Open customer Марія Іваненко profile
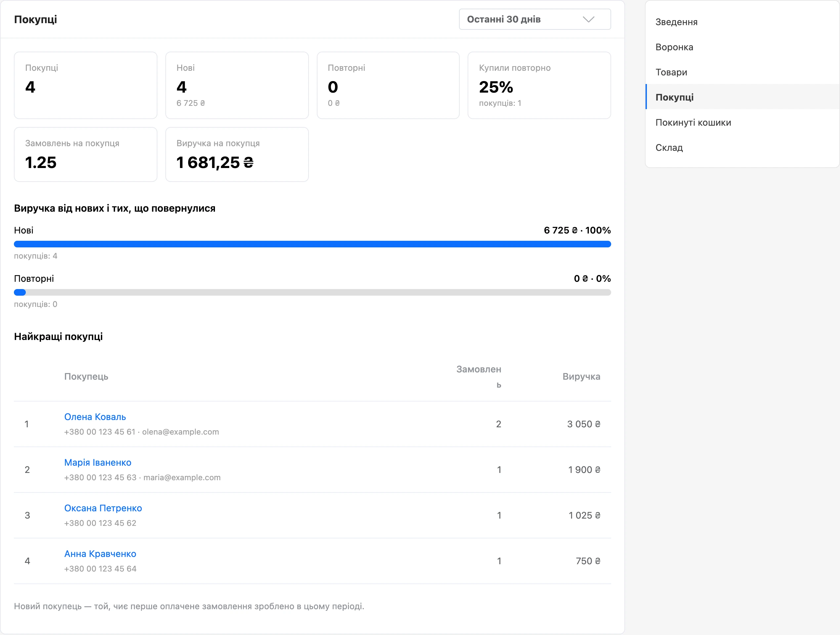This screenshot has height=635, width=840. (x=98, y=462)
